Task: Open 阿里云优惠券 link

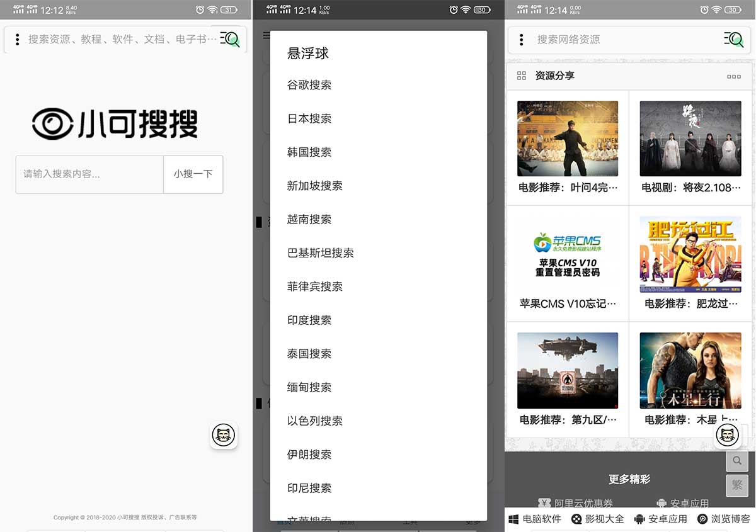Action: (x=575, y=503)
